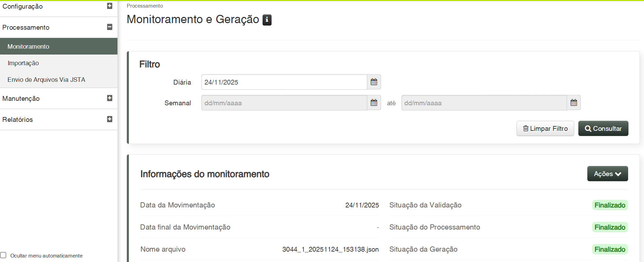Open the calendar picker for Diária date
The width and height of the screenshot is (644, 262).
[374, 82]
